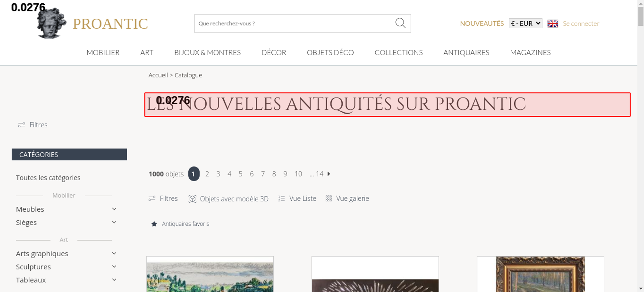Click the sidebar Filtres sliders icon
This screenshot has width=644, height=292.
coord(22,125)
